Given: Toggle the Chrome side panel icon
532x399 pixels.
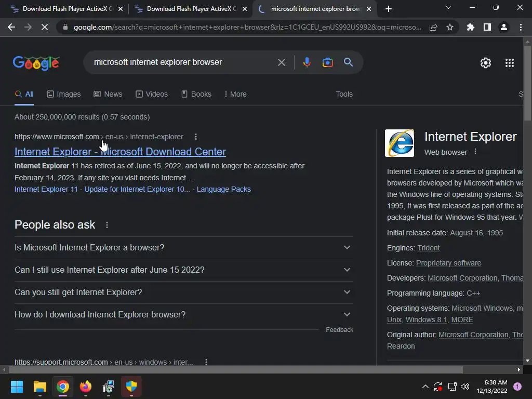Looking at the screenshot, I should pos(487,27).
